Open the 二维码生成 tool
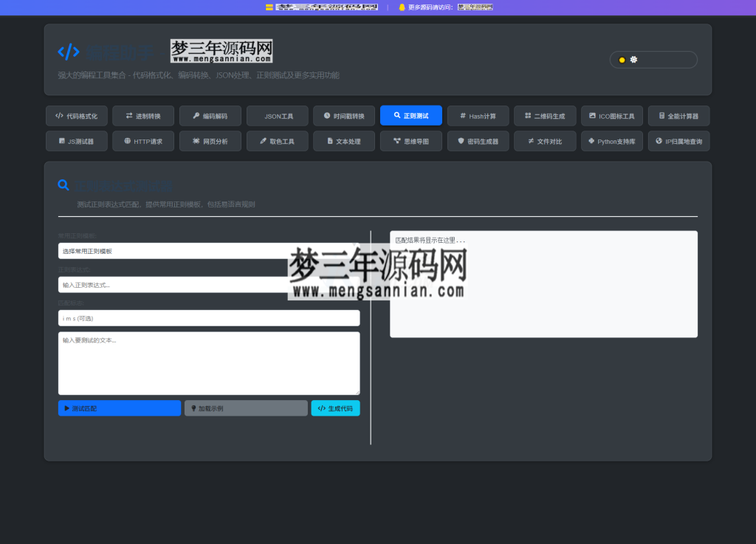 (545, 115)
